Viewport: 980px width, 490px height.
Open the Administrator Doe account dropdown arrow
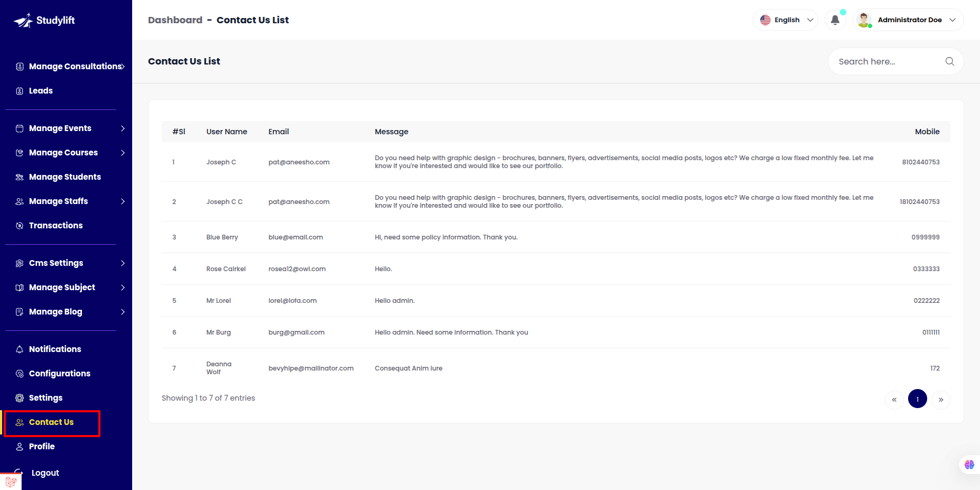[x=953, y=20]
